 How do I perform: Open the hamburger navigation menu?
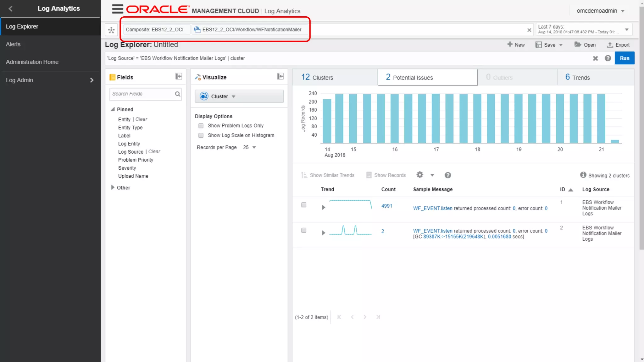pyautogui.click(x=117, y=9)
